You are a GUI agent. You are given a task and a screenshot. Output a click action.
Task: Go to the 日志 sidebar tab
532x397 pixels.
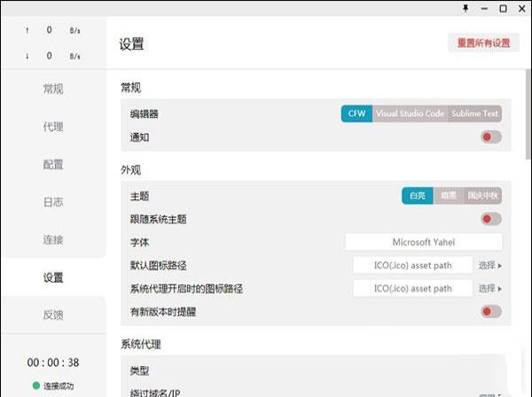click(53, 202)
